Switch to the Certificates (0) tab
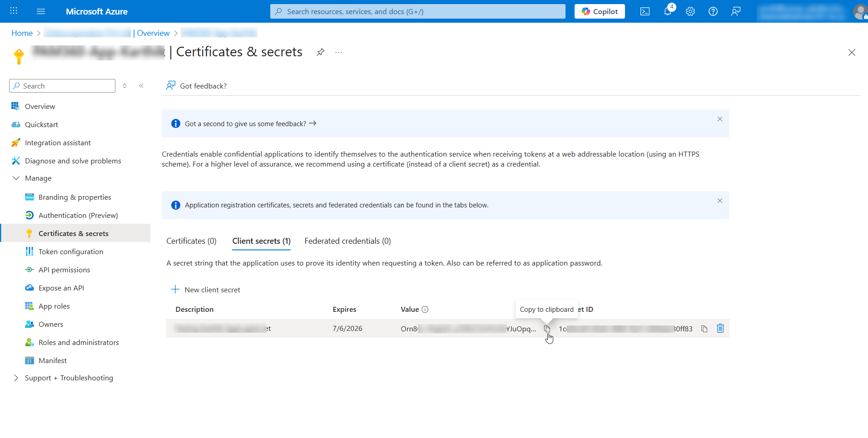This screenshot has height=438, width=868. [191, 241]
